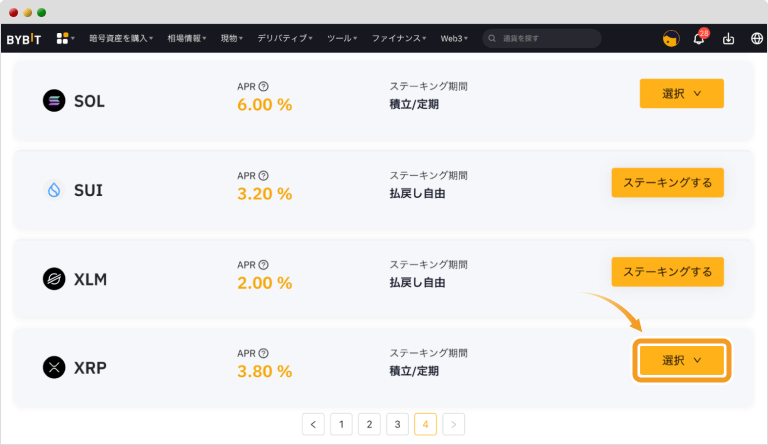This screenshot has height=445, width=768.
Task: Go to page 2
Action: [x=369, y=424]
